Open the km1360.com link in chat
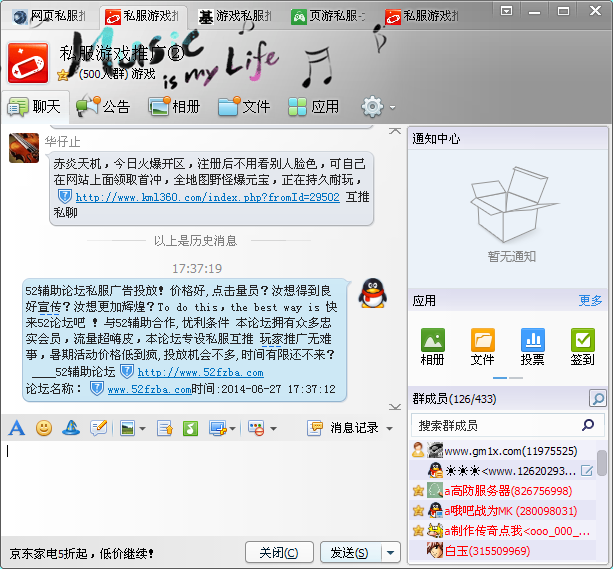The width and height of the screenshot is (613, 569). coord(207,197)
